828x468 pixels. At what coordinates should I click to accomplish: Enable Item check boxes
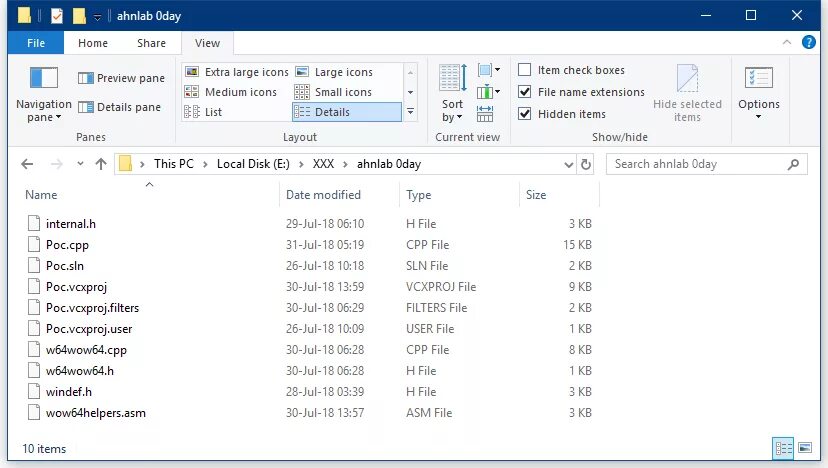point(524,70)
